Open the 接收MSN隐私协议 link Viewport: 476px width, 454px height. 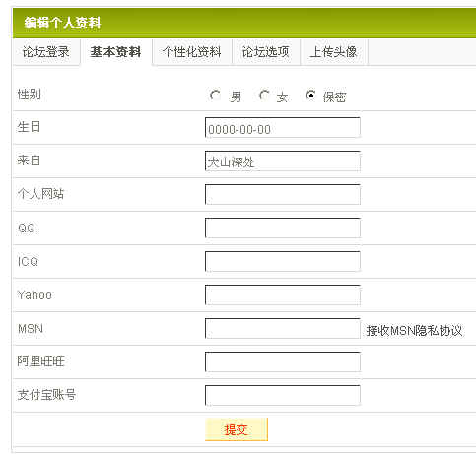click(x=414, y=330)
